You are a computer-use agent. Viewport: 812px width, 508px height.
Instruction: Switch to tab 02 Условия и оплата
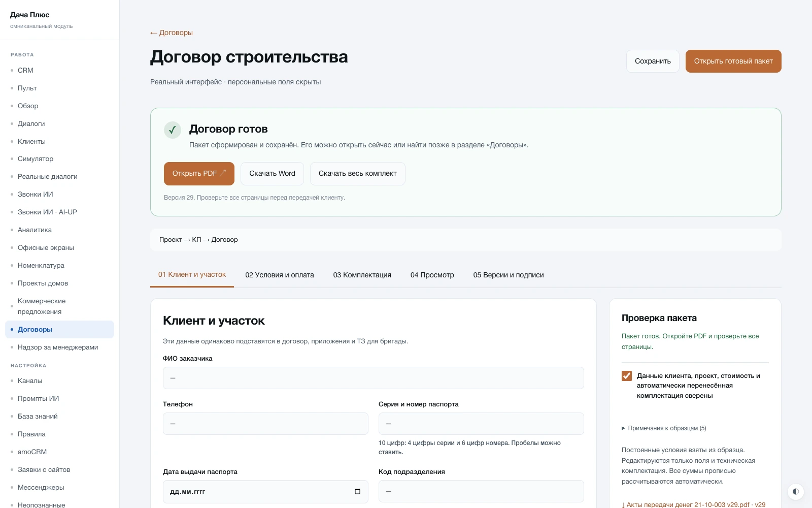coord(280,275)
